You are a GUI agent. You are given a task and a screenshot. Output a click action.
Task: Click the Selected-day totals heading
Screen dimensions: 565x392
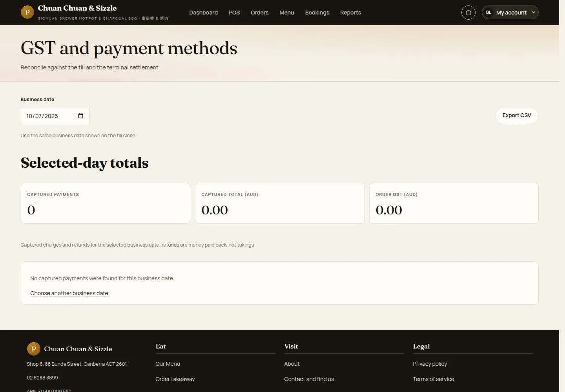[84, 163]
